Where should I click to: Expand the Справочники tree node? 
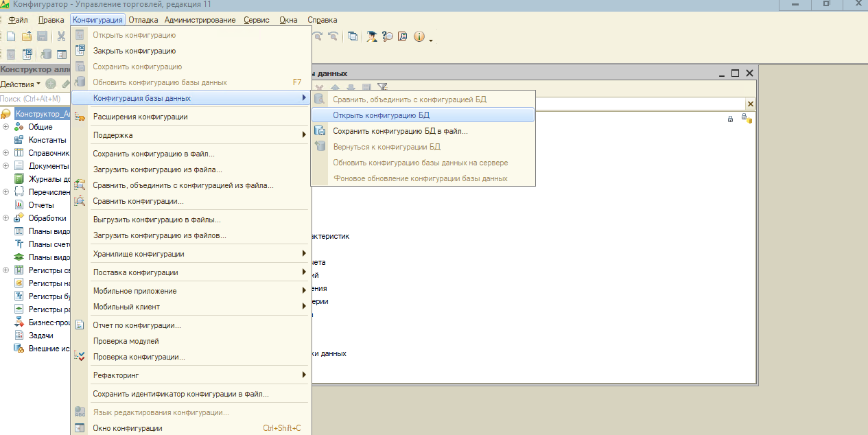(5, 153)
